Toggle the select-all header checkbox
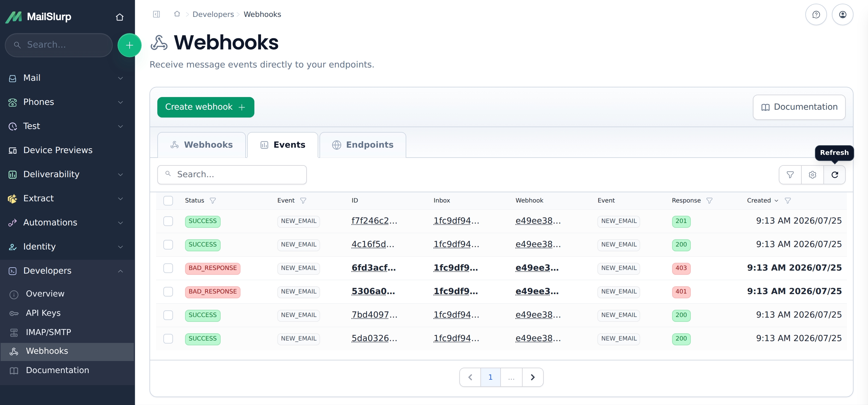This screenshot has width=868, height=405. pyautogui.click(x=168, y=200)
